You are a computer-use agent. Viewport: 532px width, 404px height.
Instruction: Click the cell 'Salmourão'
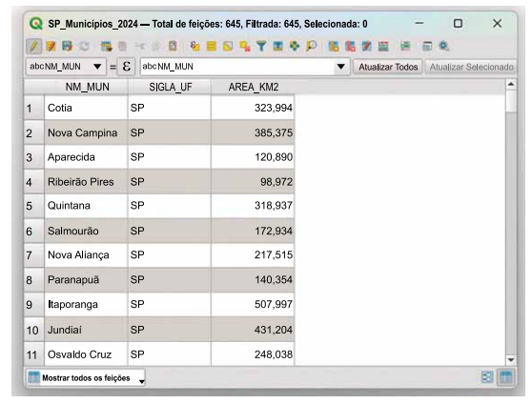pyautogui.click(x=86, y=231)
